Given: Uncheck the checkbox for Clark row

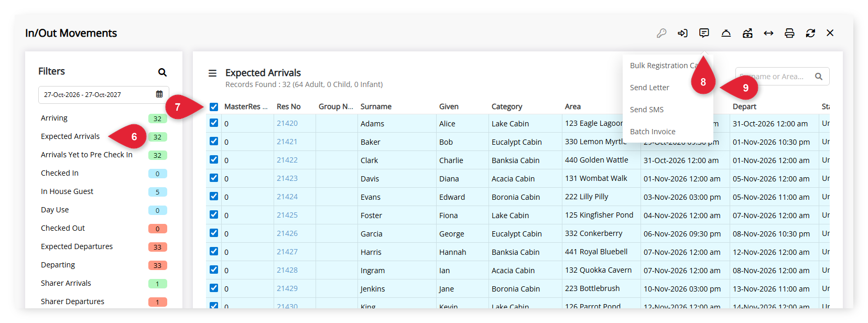Looking at the screenshot, I should pyautogui.click(x=214, y=159).
